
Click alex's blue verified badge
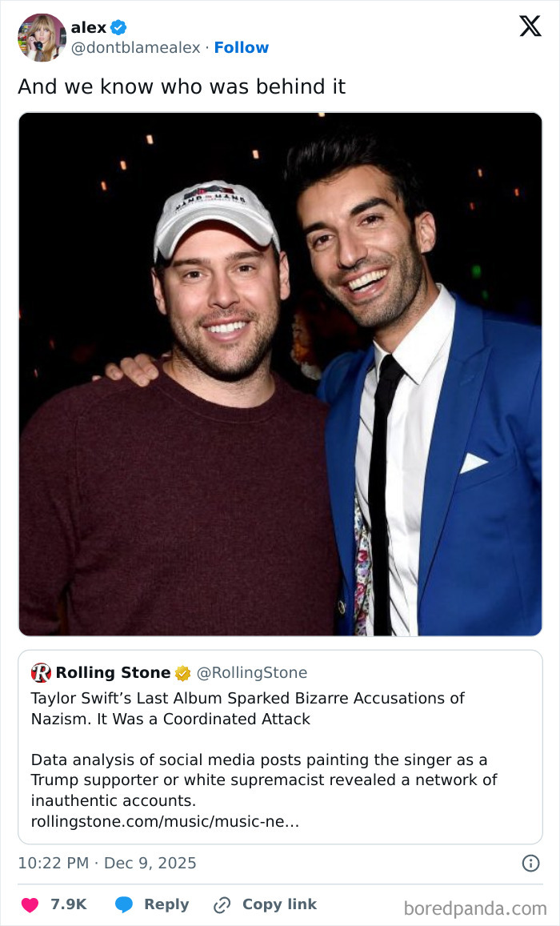click(x=118, y=26)
